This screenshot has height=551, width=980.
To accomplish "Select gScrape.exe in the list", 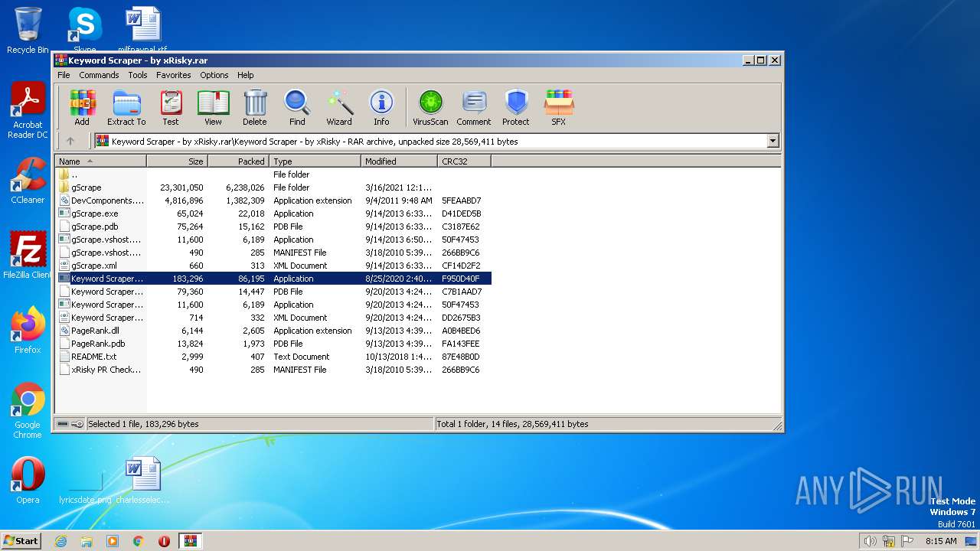I will [273, 214].
